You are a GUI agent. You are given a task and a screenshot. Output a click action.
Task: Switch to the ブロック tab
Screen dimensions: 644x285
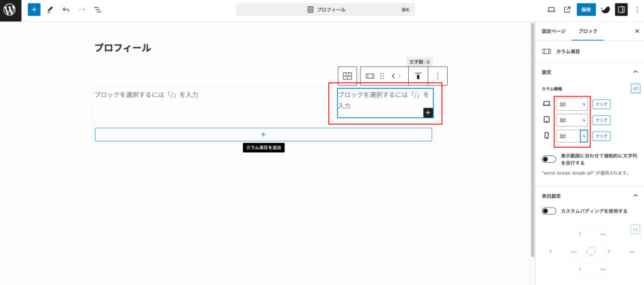point(587,31)
